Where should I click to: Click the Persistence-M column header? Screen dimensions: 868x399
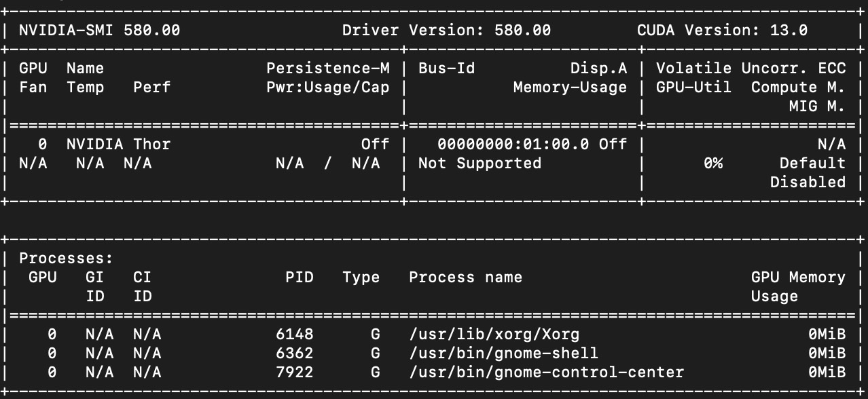pos(327,69)
